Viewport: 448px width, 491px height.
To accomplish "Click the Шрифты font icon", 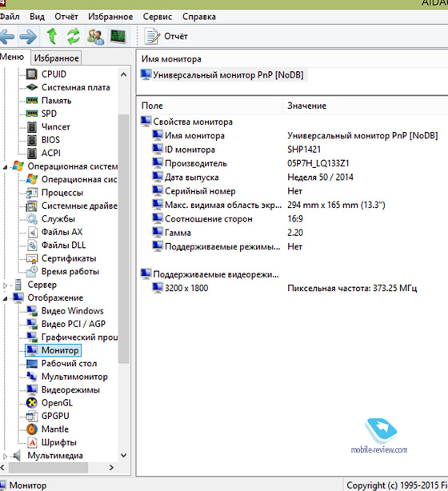I will tap(32, 442).
